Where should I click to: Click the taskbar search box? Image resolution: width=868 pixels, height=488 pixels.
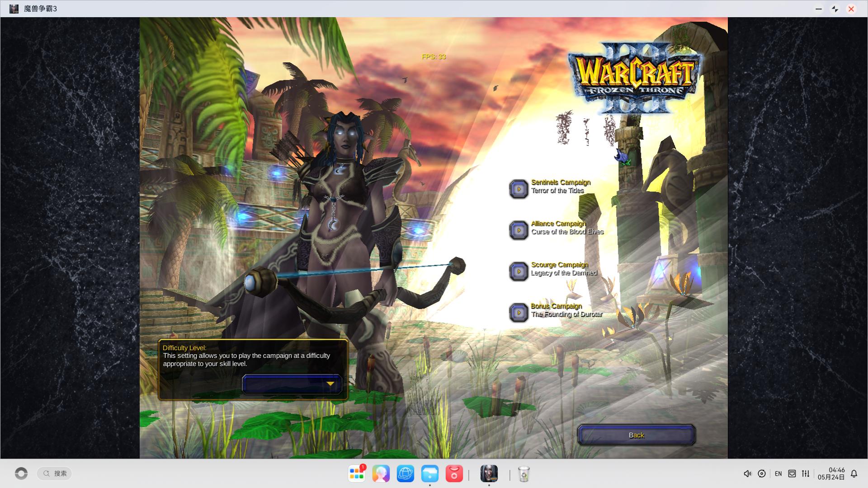55,473
